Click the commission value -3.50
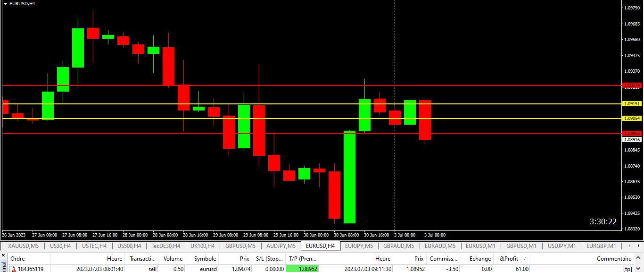Viewport: 644px width, 272px height. pos(451,269)
